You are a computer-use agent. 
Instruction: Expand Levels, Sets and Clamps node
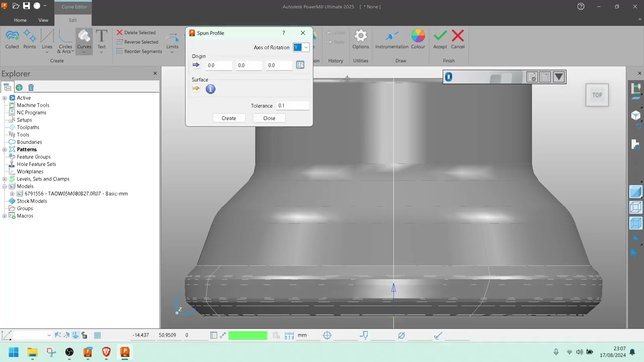[5, 179]
